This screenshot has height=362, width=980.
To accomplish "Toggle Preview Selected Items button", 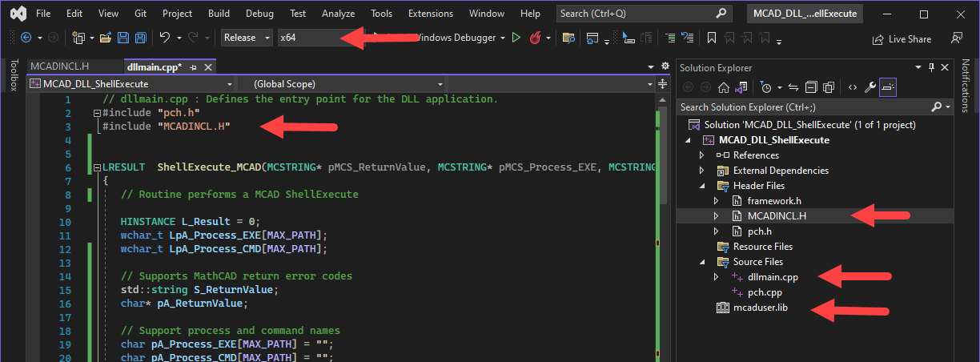I will [x=887, y=87].
